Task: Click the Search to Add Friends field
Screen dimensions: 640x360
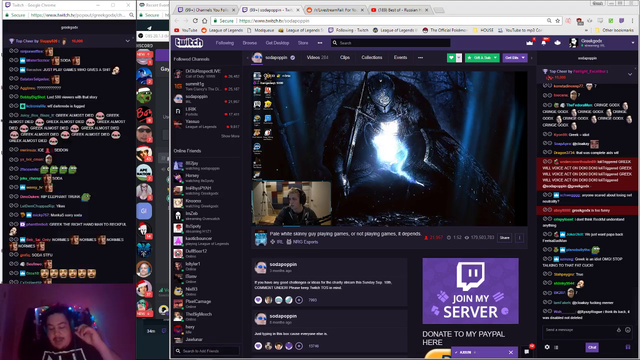Action: [x=207, y=351]
